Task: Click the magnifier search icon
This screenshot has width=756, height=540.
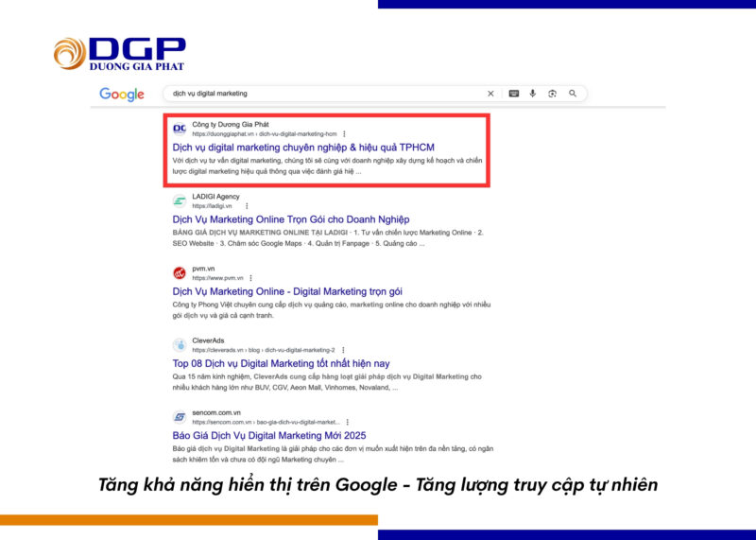Action: [573, 94]
